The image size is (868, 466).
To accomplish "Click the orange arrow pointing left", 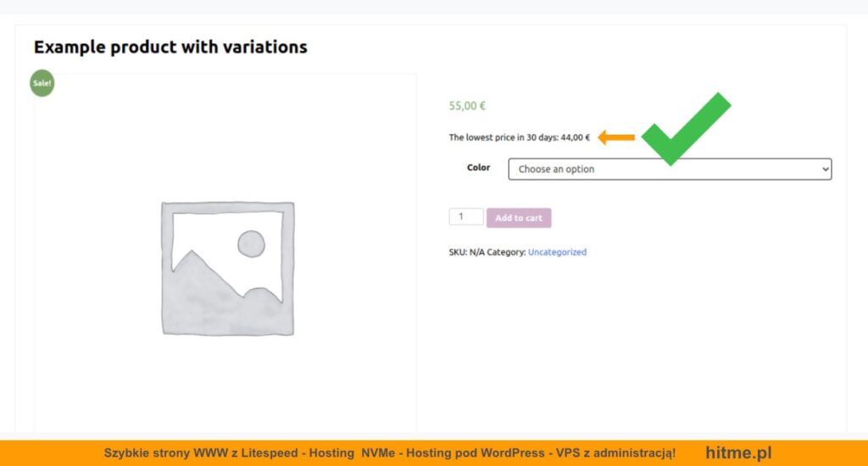I will click(616, 137).
